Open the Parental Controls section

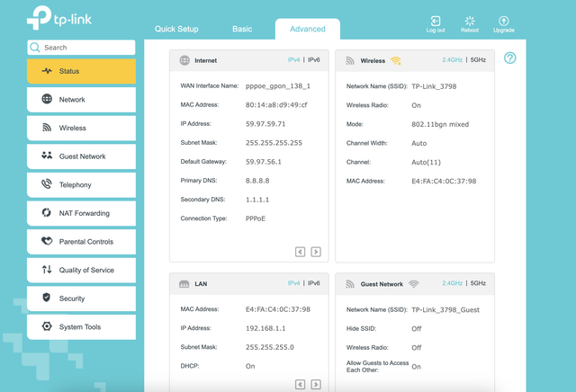pyautogui.click(x=81, y=242)
